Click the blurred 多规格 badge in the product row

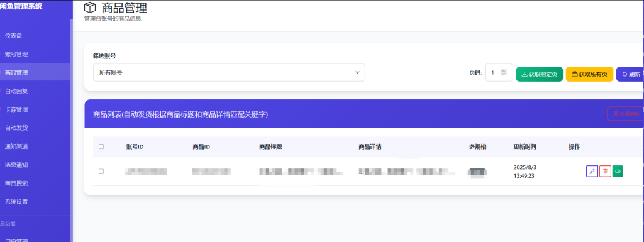point(477,172)
